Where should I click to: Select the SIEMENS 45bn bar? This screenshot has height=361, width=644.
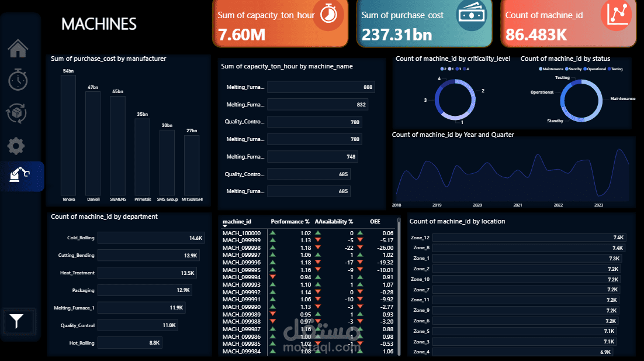click(118, 146)
